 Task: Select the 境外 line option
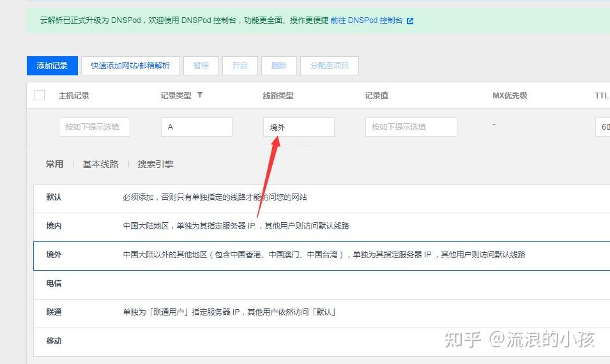point(322,256)
